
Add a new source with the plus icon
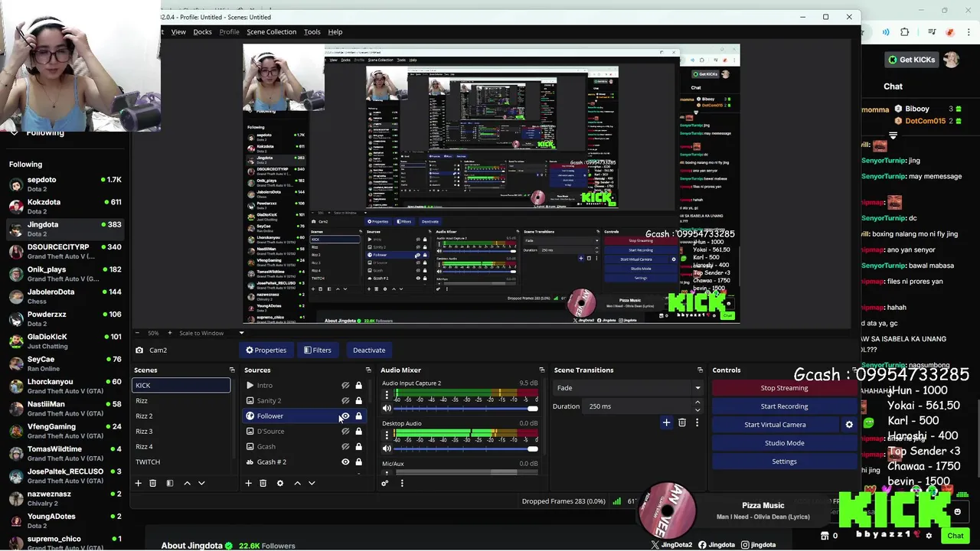click(x=248, y=483)
